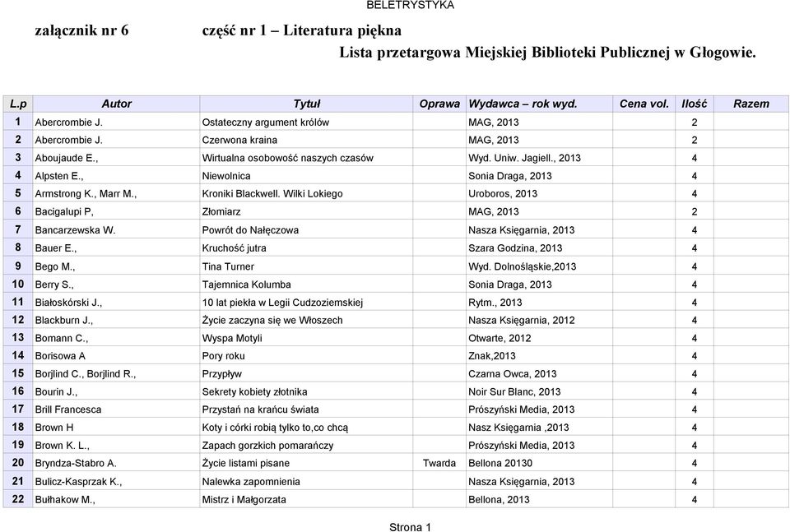Image resolution: width=790 pixels, height=532 pixels.
Task: Click publisher 'Rytm., 2013'
Action: pyautogui.click(x=495, y=303)
